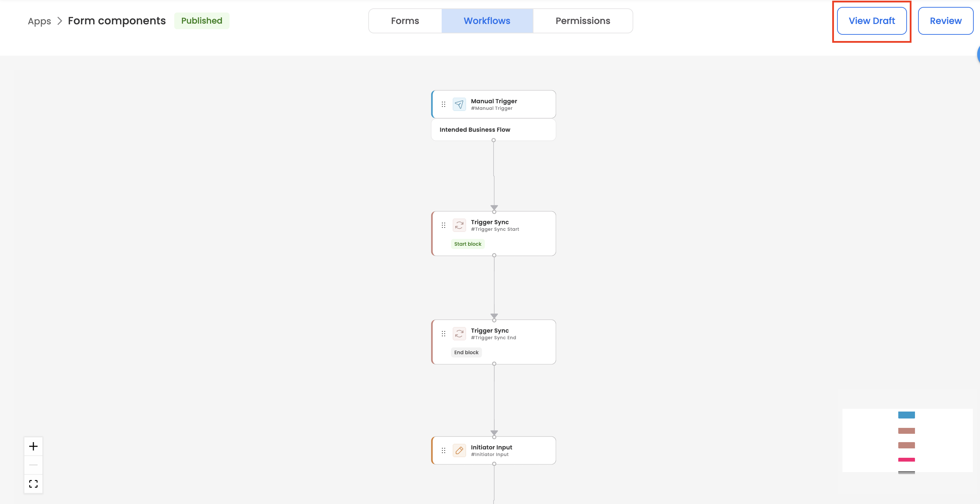
Task: Open the Permissions tab
Action: pyautogui.click(x=583, y=21)
